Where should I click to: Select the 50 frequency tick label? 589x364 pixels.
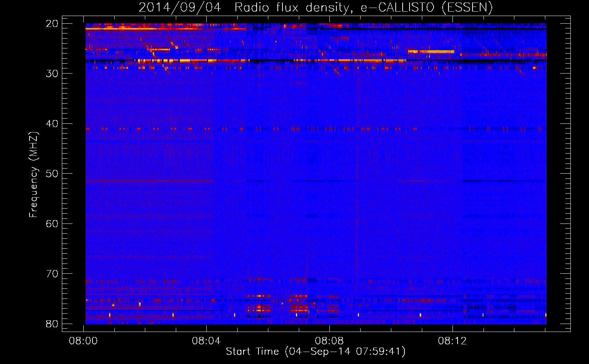(52, 174)
